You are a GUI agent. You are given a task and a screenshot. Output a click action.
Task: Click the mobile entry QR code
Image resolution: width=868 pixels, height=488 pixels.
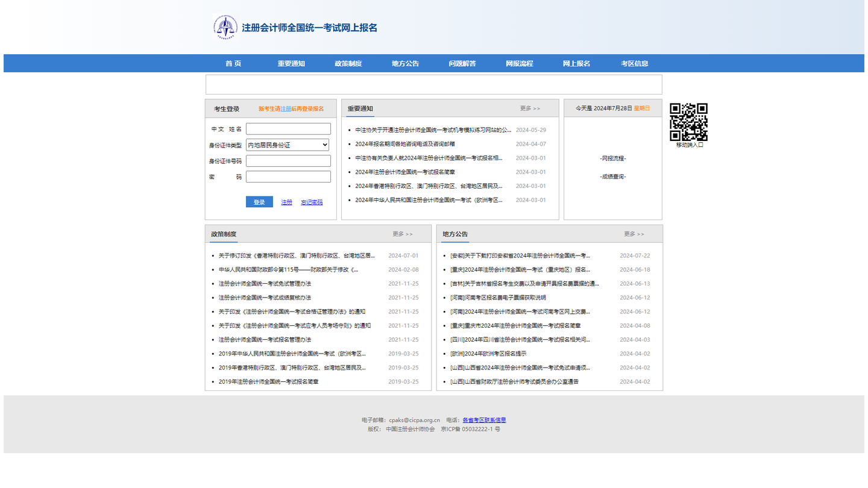point(689,122)
